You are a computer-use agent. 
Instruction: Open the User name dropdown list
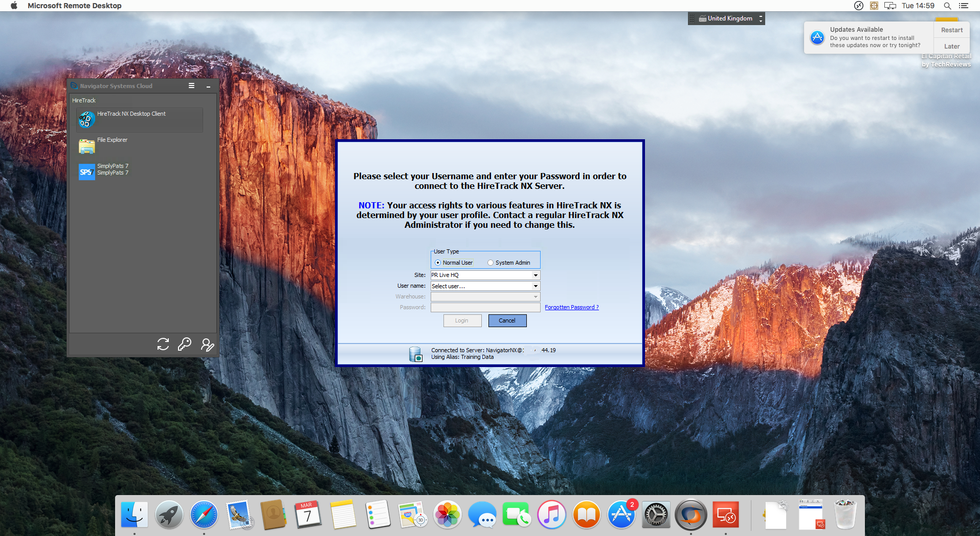tap(536, 286)
